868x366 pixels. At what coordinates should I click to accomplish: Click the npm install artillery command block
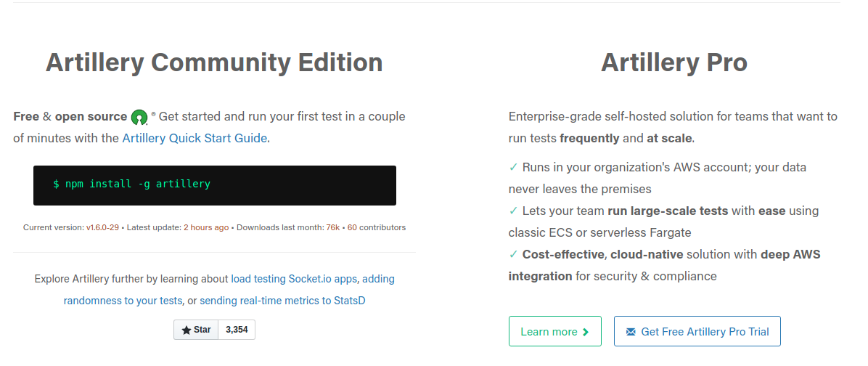[x=215, y=185]
